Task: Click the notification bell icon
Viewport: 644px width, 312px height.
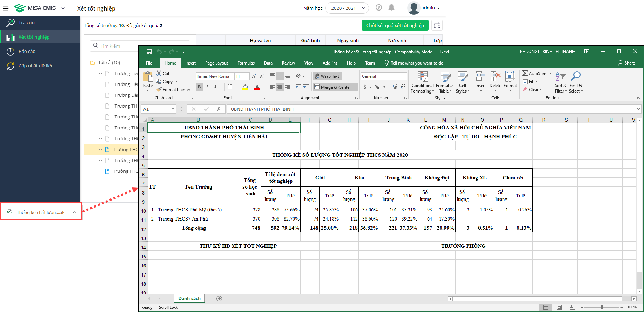Action: (x=391, y=8)
